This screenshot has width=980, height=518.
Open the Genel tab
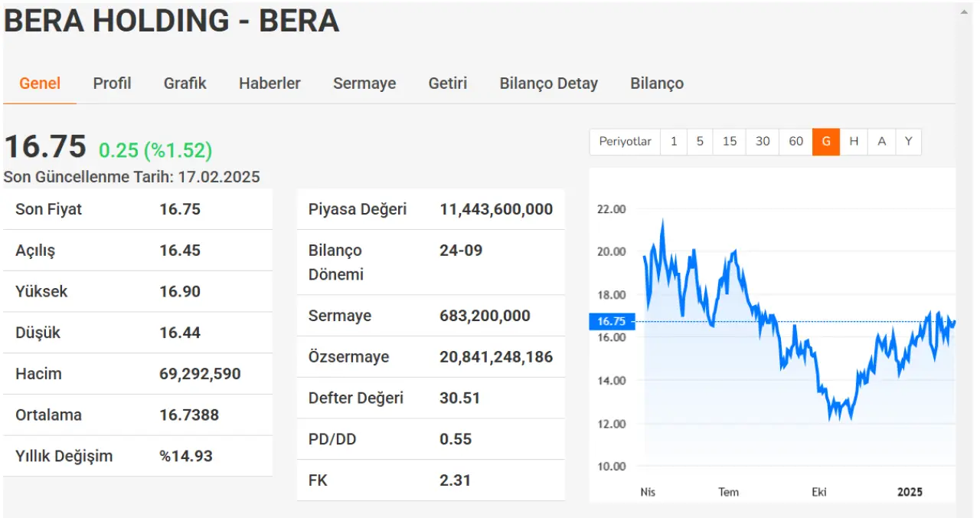40,84
